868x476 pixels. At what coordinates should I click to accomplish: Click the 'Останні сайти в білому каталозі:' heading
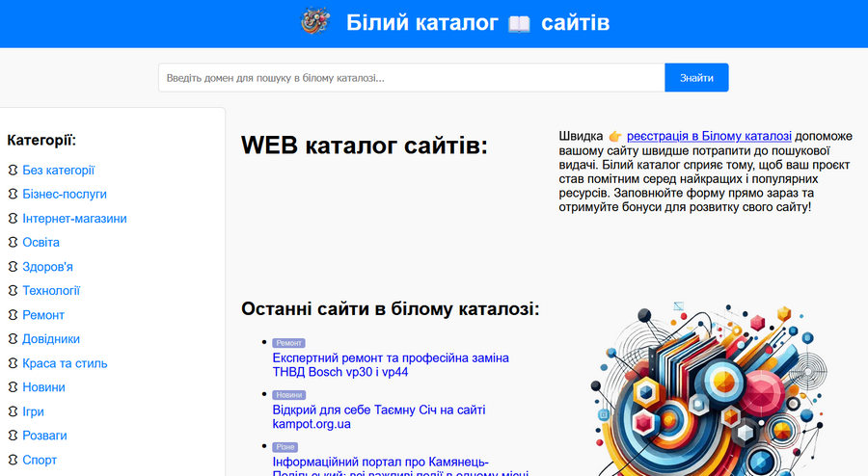(391, 308)
